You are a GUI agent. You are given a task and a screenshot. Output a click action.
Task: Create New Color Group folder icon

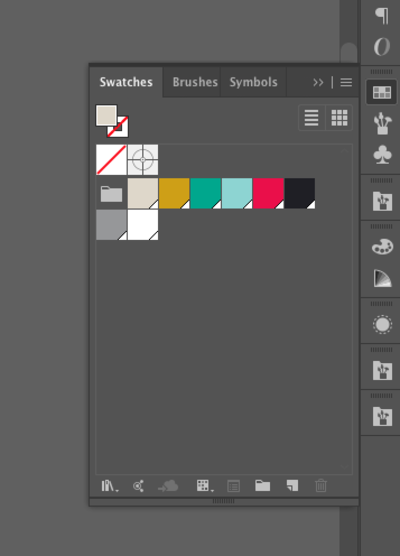(262, 486)
